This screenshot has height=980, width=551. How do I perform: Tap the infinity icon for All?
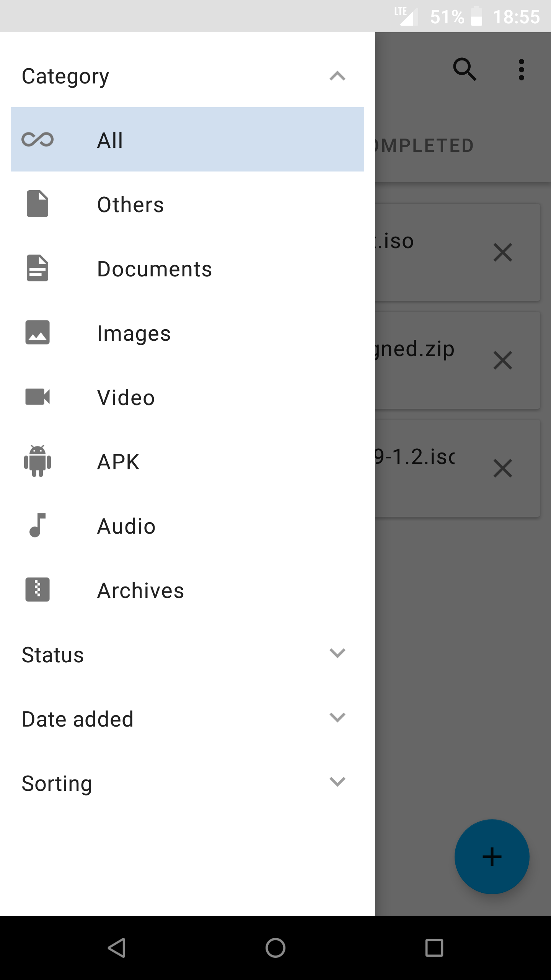(x=37, y=139)
